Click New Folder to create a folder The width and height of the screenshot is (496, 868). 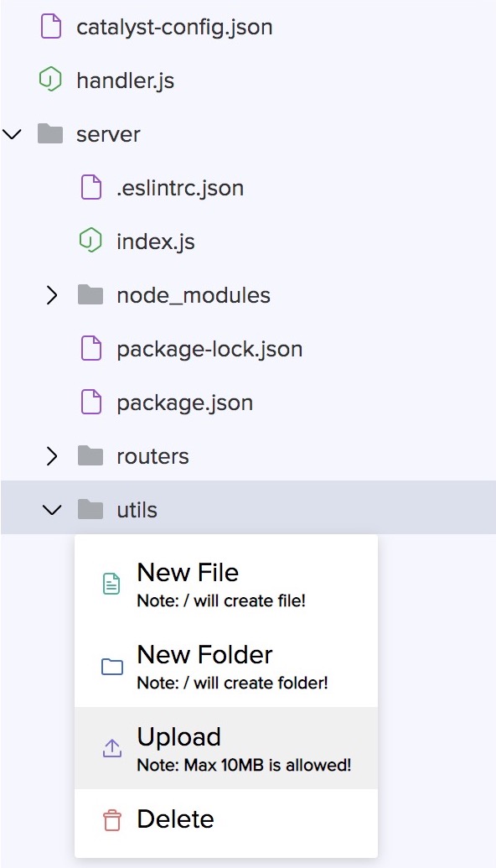point(205,654)
